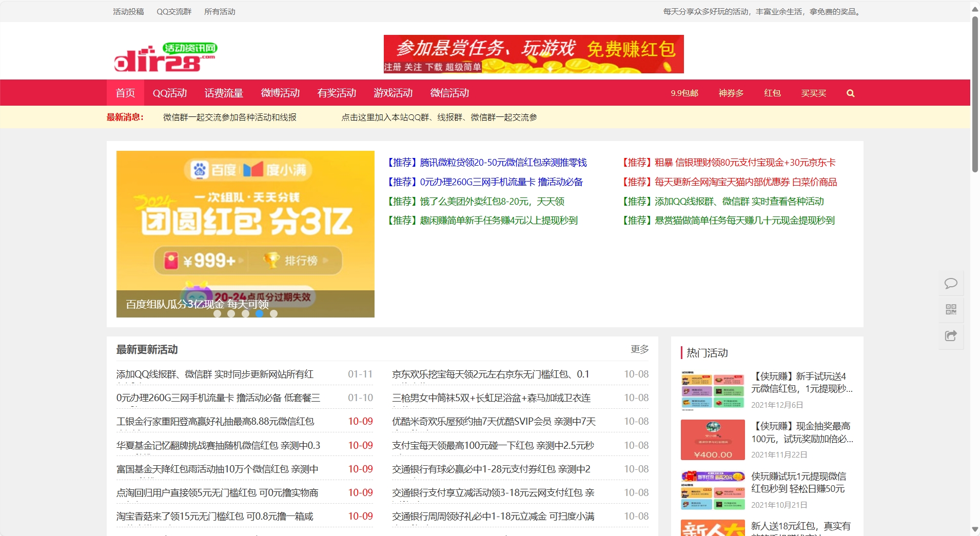Click the 买买买 nav link
This screenshot has height=536, width=980.
814,93
